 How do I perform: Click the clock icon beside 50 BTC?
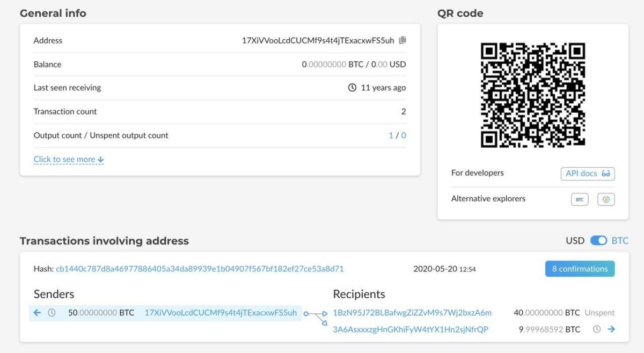pos(52,313)
